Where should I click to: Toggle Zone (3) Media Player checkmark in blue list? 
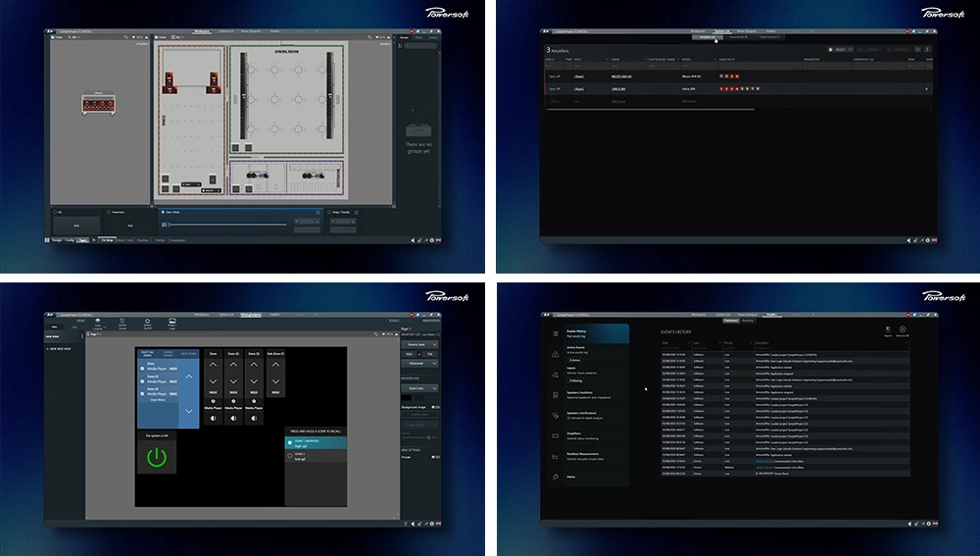(x=142, y=393)
